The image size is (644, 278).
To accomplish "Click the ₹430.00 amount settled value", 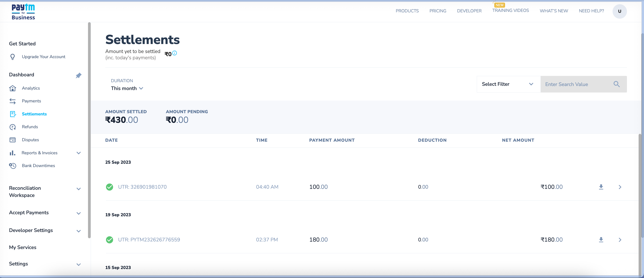I will point(121,120).
